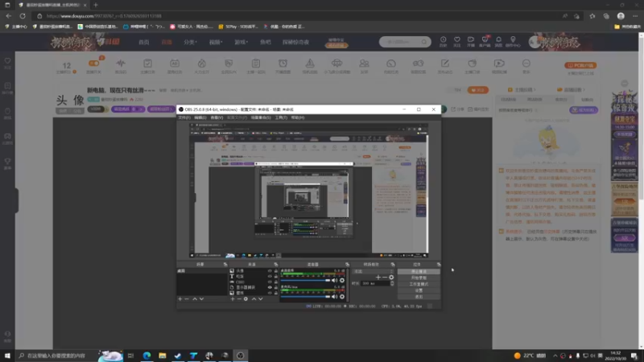Toggle the orange live switch in streamer toolbar
The image size is (644, 362).
point(93,64)
